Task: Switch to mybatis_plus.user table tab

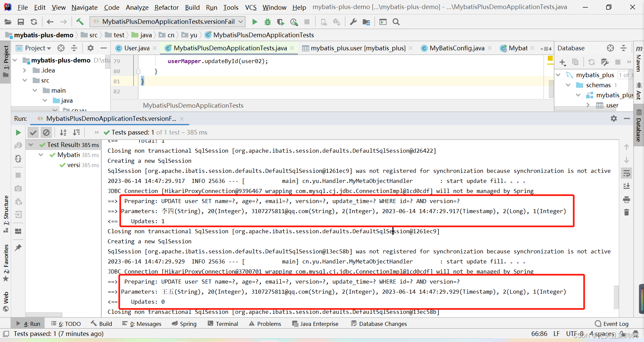Action: click(x=358, y=48)
